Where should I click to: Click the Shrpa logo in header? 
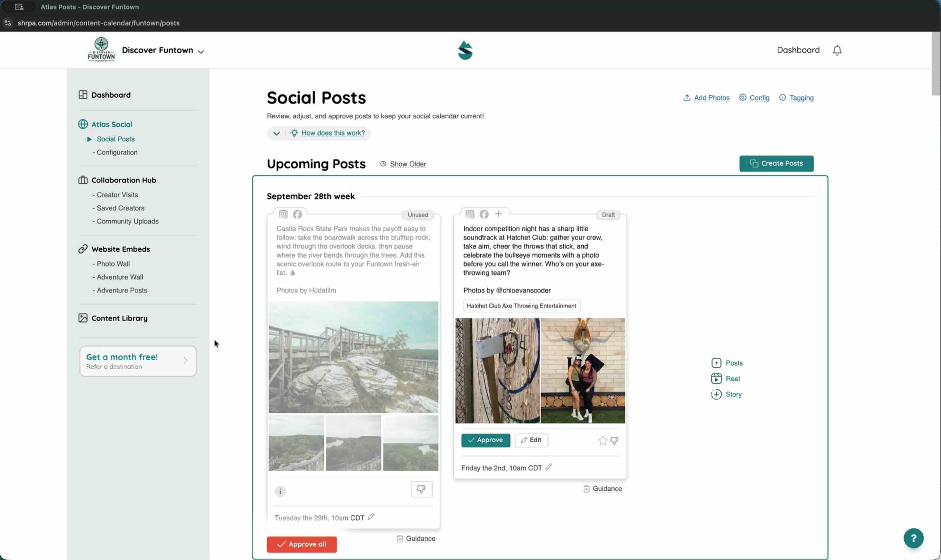(x=465, y=50)
